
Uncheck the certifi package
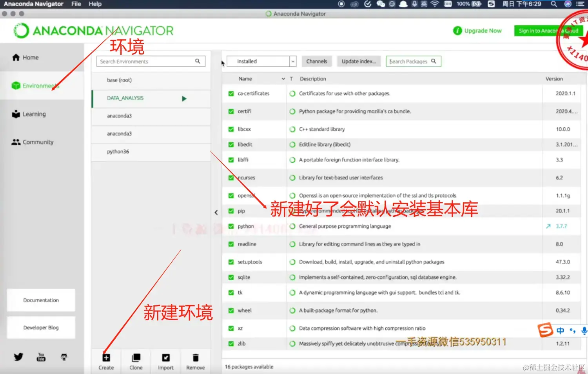pyautogui.click(x=231, y=111)
